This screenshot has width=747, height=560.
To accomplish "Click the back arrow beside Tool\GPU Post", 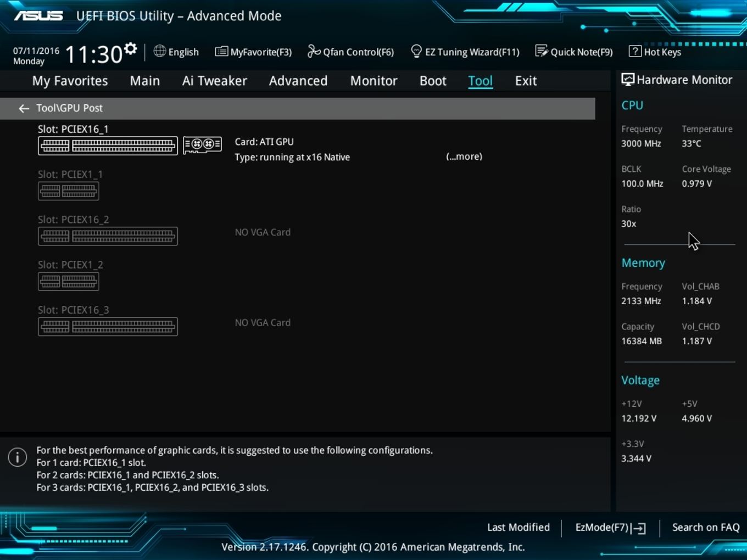I will (x=24, y=109).
